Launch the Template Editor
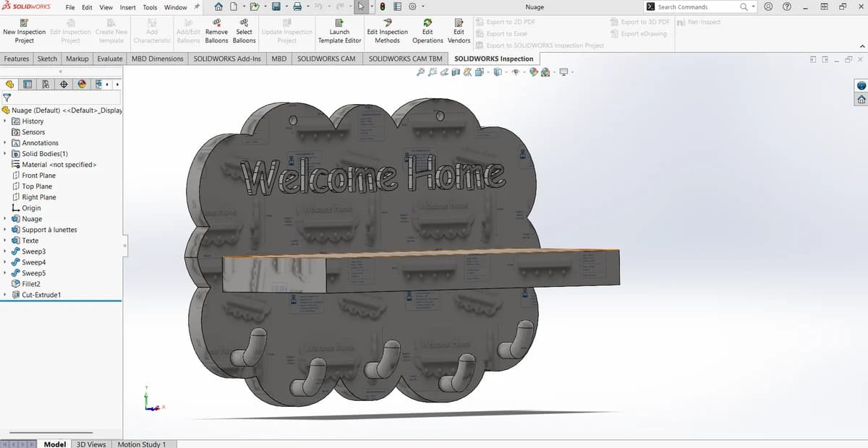 pyautogui.click(x=339, y=31)
